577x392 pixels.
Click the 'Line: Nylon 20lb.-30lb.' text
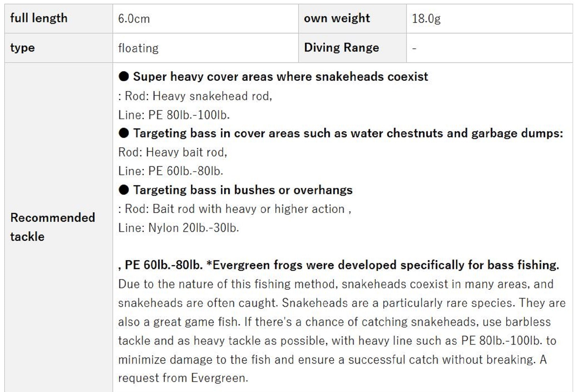pyautogui.click(x=179, y=228)
